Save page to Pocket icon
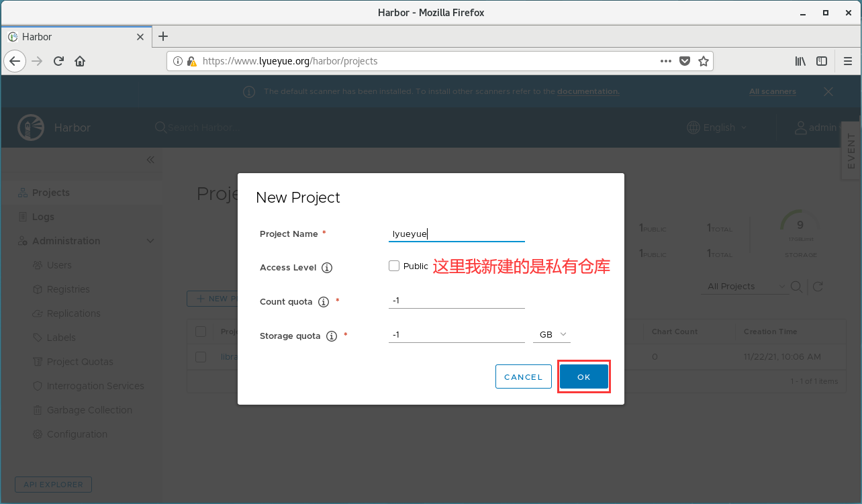The height and width of the screenshot is (504, 862). pyautogui.click(x=685, y=61)
